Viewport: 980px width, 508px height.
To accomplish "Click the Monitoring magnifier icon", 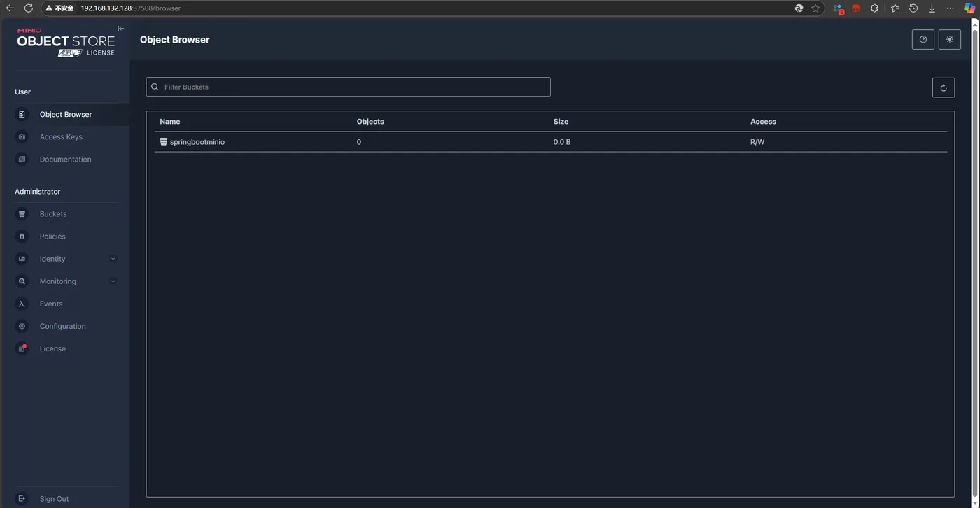I will coord(22,281).
